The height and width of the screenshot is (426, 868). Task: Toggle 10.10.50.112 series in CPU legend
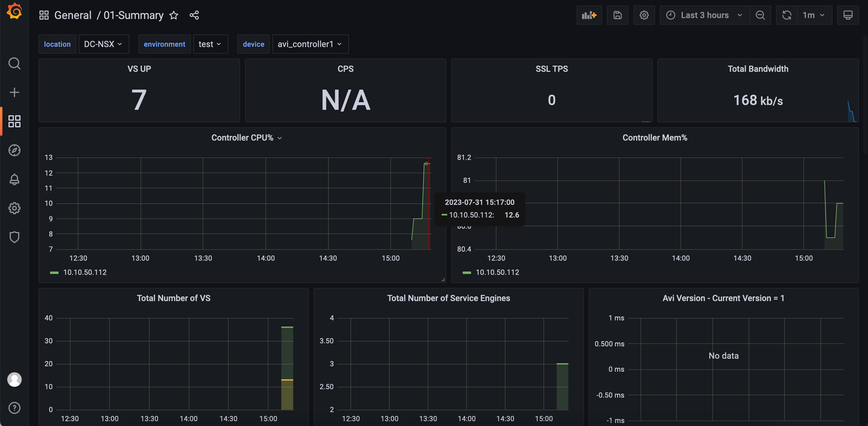coord(85,272)
